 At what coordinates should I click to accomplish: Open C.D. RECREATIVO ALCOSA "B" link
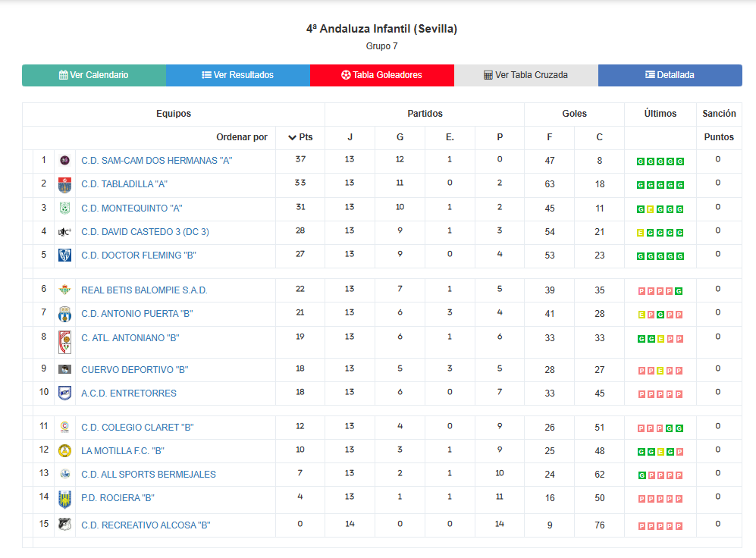click(146, 525)
